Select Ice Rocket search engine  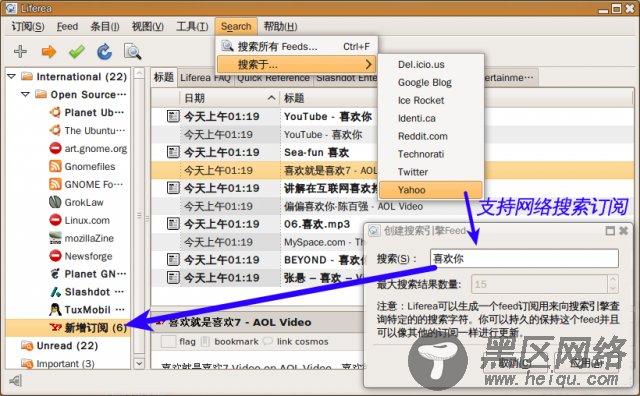point(431,100)
